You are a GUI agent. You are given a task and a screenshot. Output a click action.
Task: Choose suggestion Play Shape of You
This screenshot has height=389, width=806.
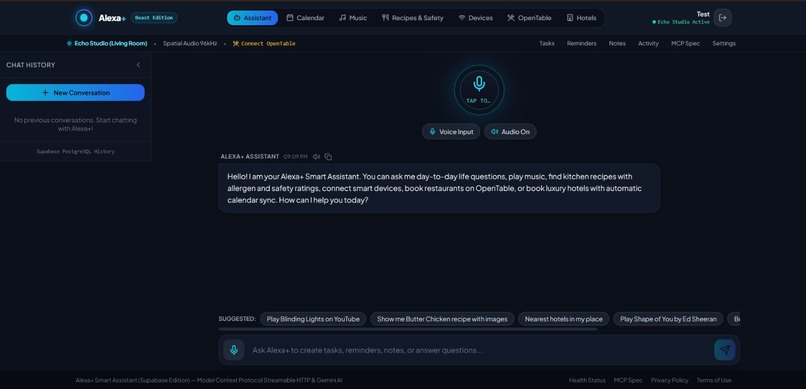pos(668,319)
